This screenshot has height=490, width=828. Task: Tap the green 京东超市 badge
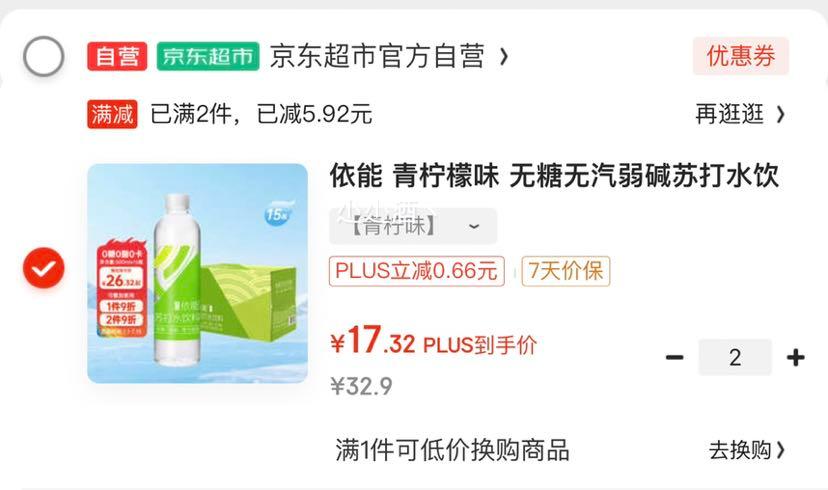(208, 56)
